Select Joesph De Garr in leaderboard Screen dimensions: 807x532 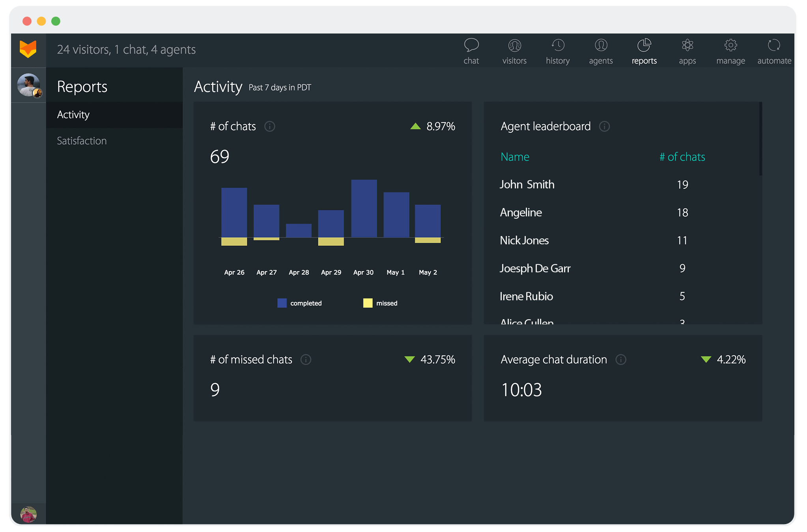(535, 268)
